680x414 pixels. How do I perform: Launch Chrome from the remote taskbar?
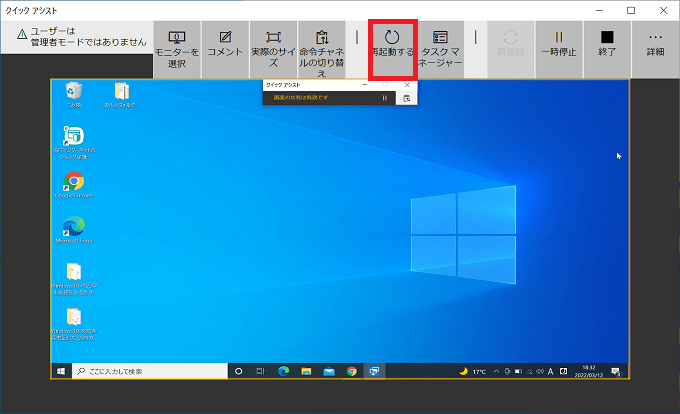[x=352, y=372]
